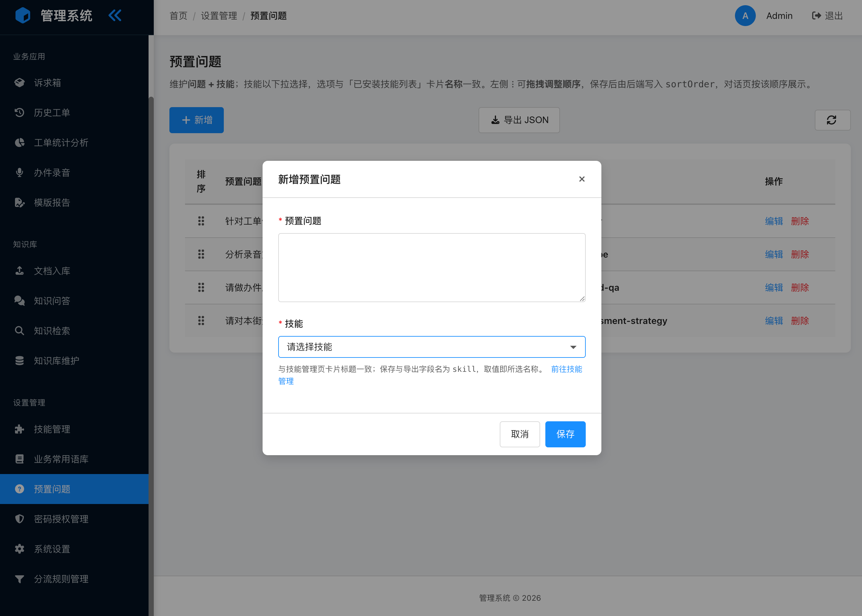Click drag handle of row 针对工单
Screen dimensions: 862x616
tap(201, 221)
